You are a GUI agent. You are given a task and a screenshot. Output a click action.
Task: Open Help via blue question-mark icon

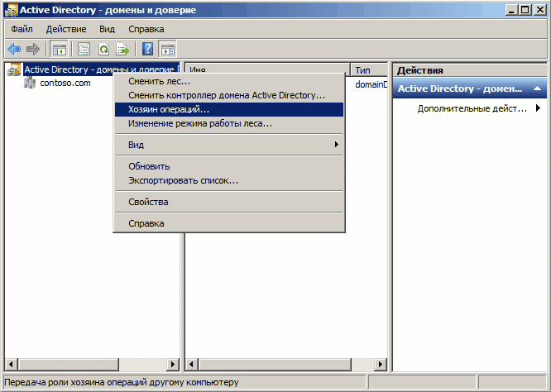click(148, 49)
